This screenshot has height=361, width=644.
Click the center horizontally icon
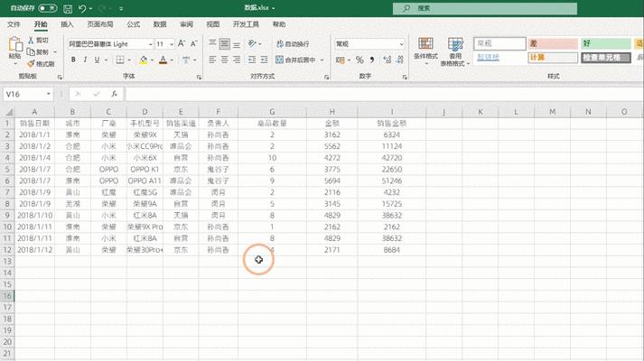pyautogui.click(x=225, y=60)
